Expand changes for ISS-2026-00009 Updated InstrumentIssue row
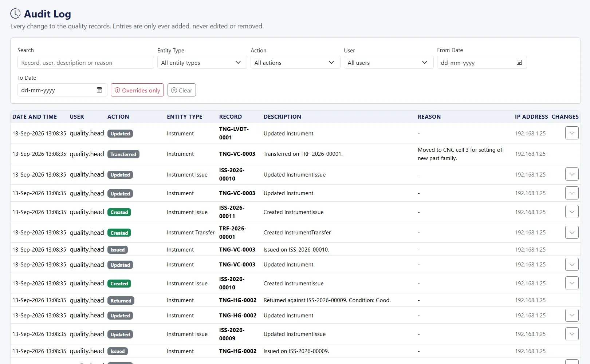Viewport: 590px width, 364px height. (572, 334)
